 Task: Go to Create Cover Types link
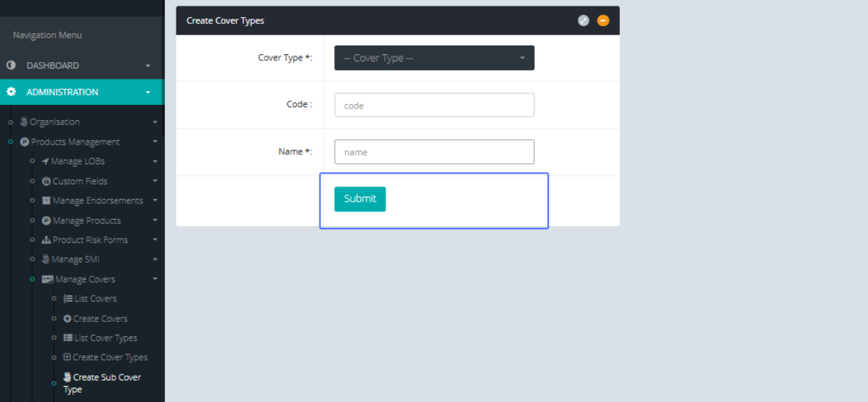point(109,357)
